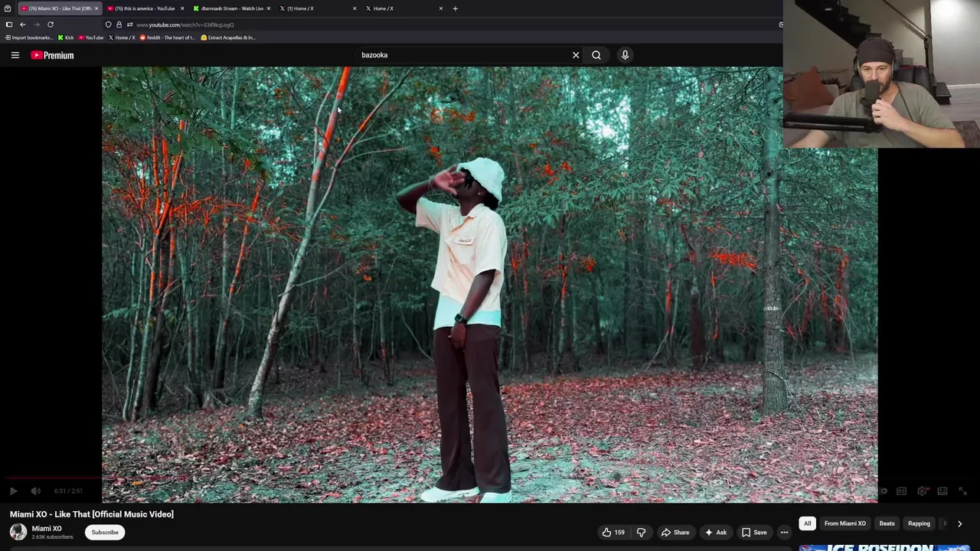Click the 2.63K subscribers text
Image resolution: width=980 pixels, height=551 pixels.
click(x=52, y=537)
